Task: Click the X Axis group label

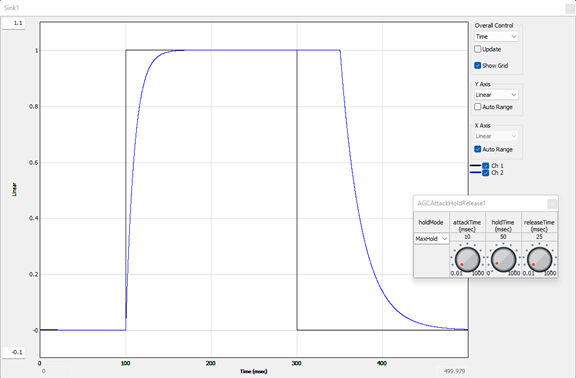Action: [x=482, y=126]
